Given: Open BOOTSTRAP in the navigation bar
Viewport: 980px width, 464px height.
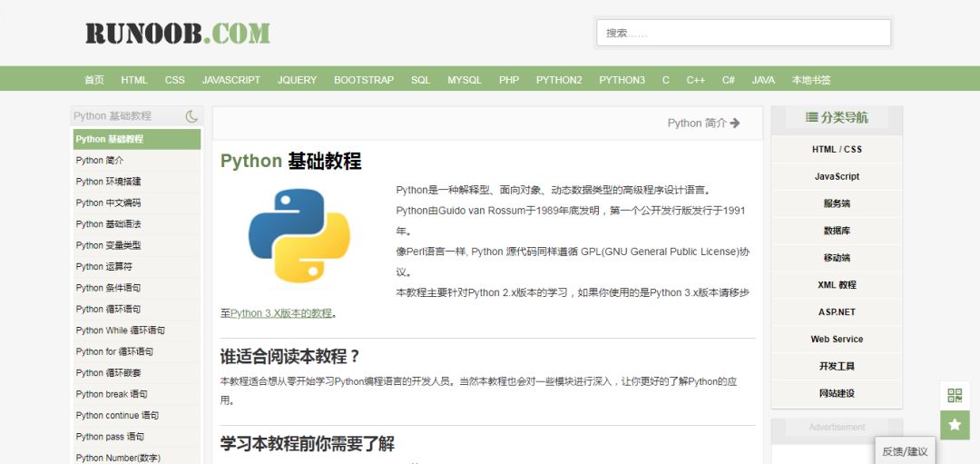Looking at the screenshot, I should (364, 80).
